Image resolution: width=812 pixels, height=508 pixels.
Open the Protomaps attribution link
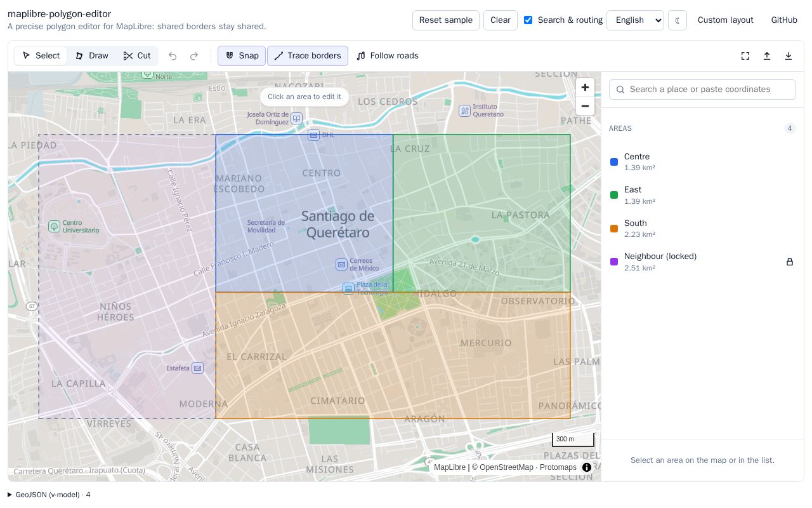(558, 467)
